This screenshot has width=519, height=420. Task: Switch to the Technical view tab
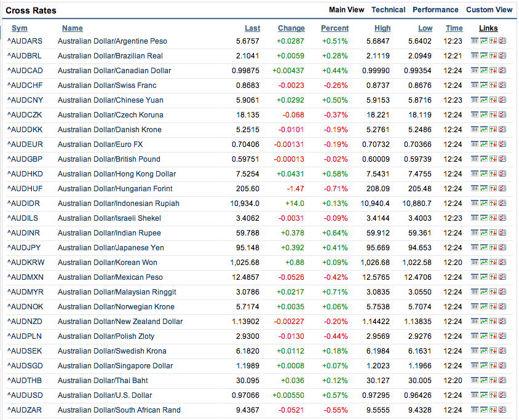(x=388, y=10)
